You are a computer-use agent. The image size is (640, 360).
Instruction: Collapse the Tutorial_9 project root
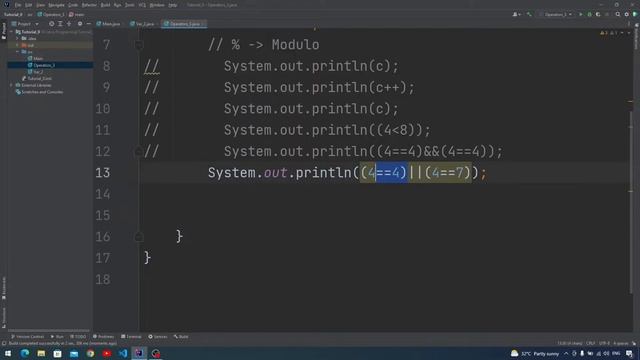click(x=12, y=32)
